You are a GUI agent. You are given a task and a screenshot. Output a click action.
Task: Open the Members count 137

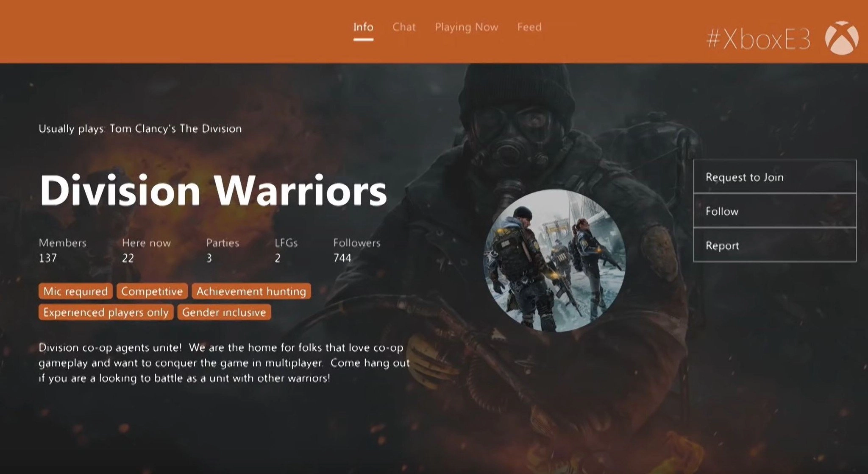62,250
